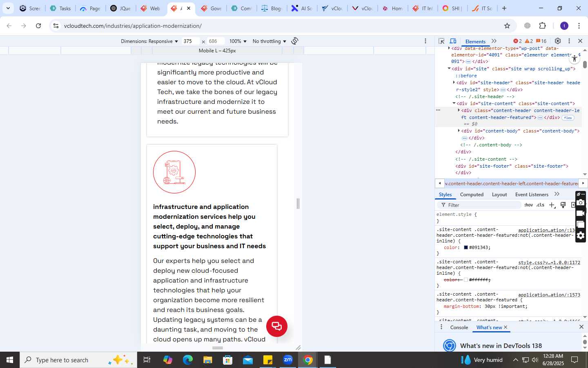
Task: Open the DevTools customize three-dot menu
Action: tap(569, 41)
